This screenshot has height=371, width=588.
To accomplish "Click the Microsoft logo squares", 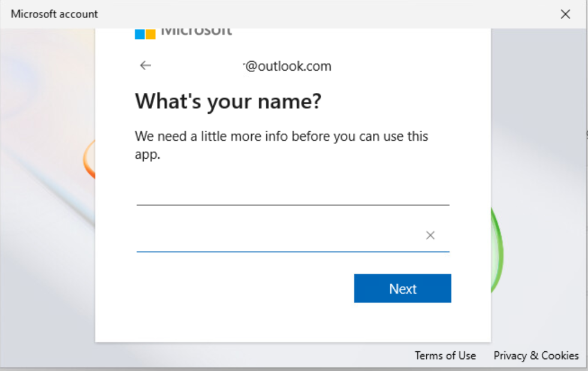I will pyautogui.click(x=145, y=34).
